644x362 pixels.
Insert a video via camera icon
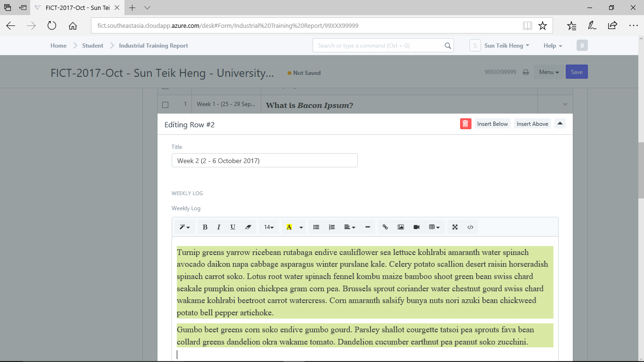[416, 227]
